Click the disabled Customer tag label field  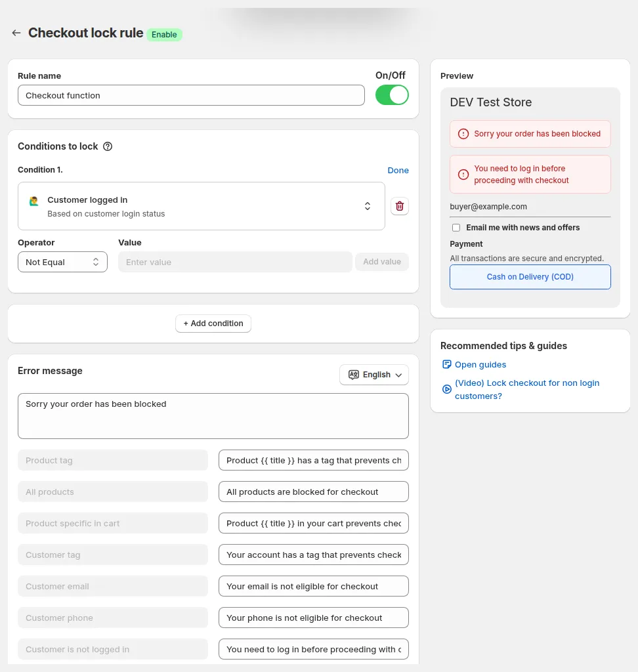113,555
